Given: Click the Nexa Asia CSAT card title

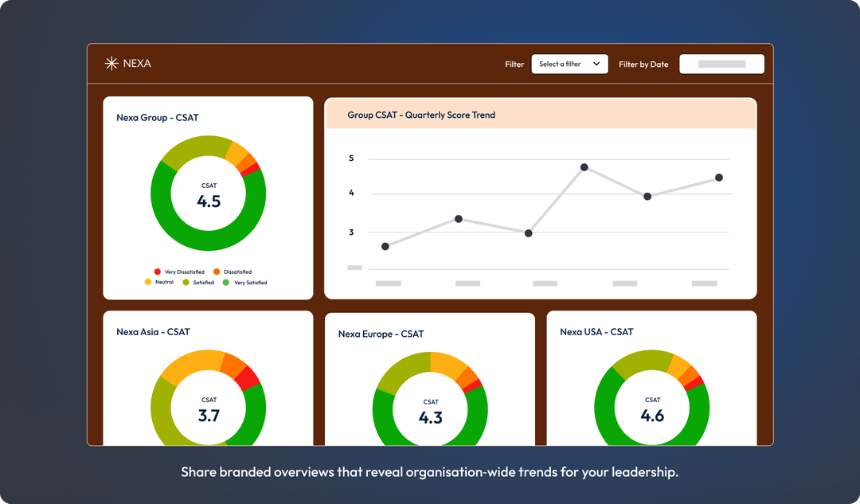Looking at the screenshot, I should 155,332.
